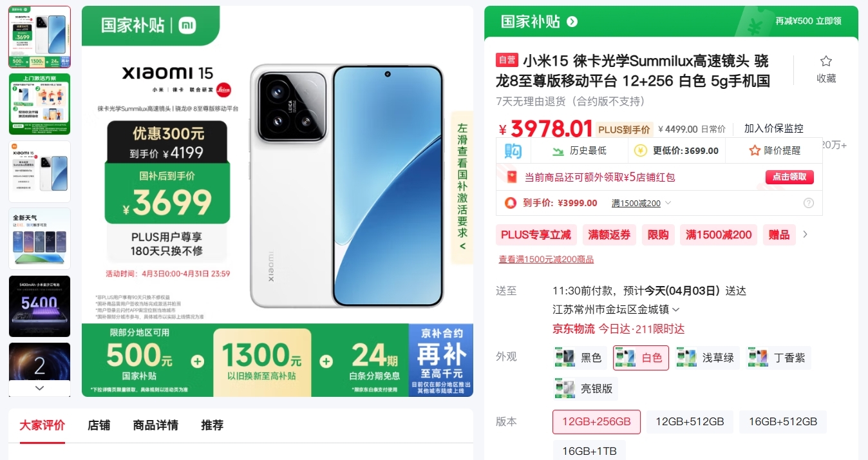
Task: Click the red envelope coupon icon
Action: [512, 177]
